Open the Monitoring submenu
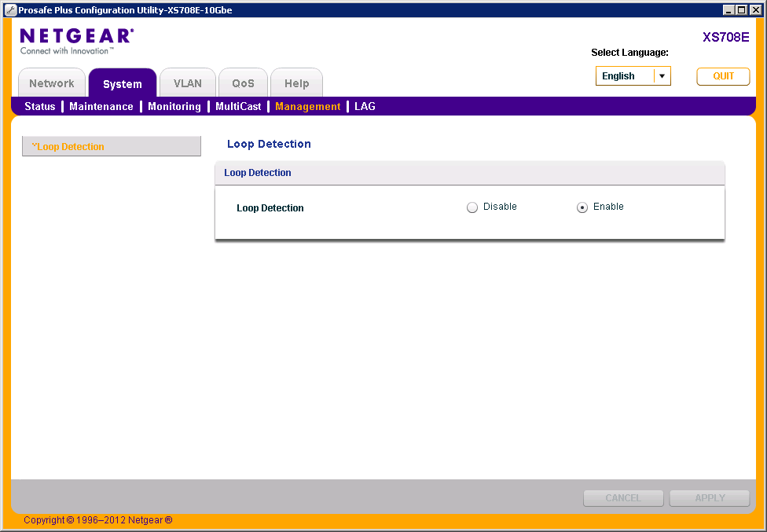This screenshot has height=532, width=767. pos(174,107)
